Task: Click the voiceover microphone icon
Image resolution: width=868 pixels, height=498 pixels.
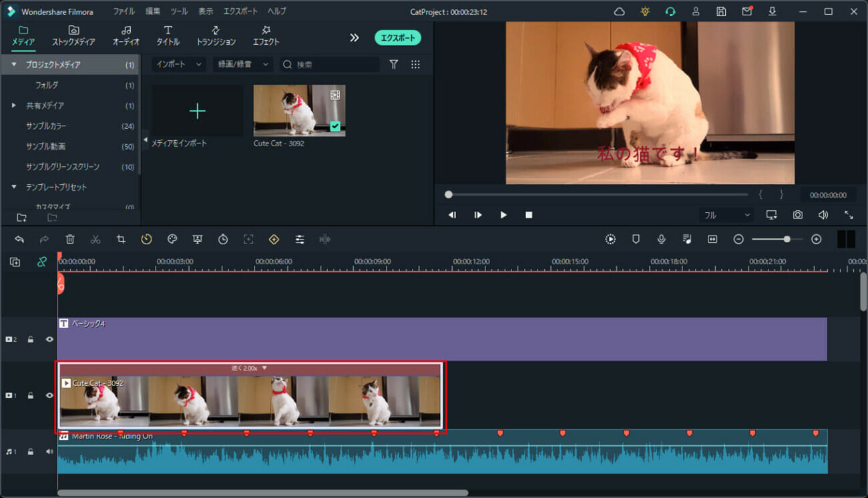Action: 661,239
